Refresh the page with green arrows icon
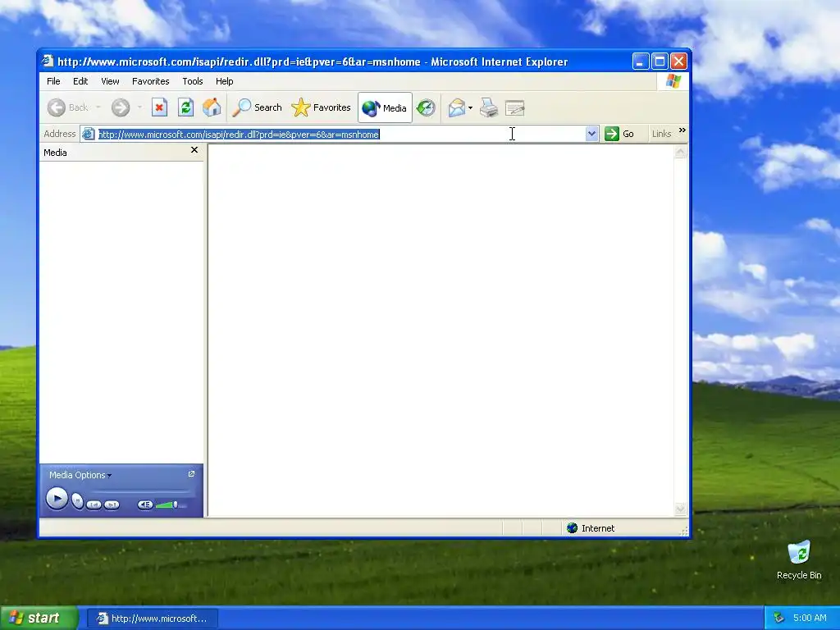This screenshot has height=630, width=840. pos(185,107)
